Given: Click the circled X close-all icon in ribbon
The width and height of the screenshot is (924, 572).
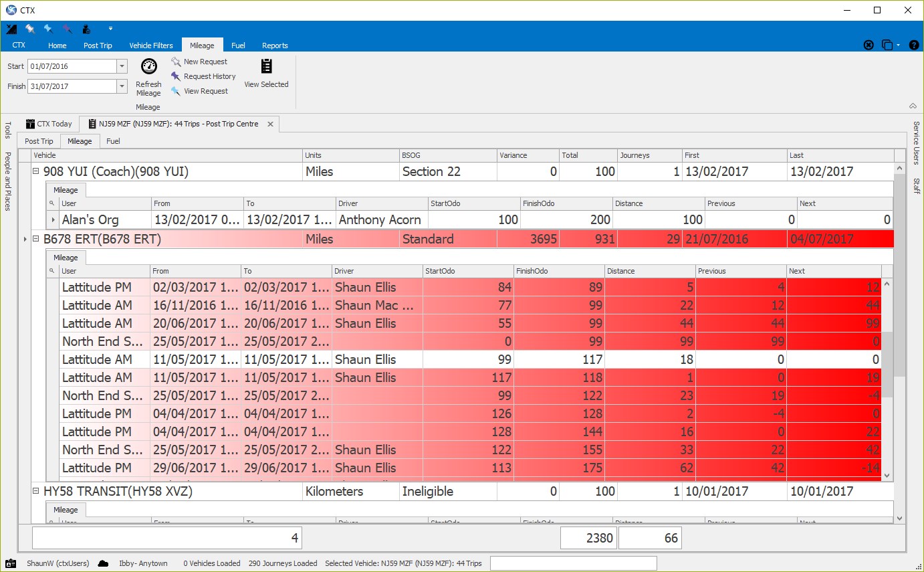Looking at the screenshot, I should click(x=869, y=45).
